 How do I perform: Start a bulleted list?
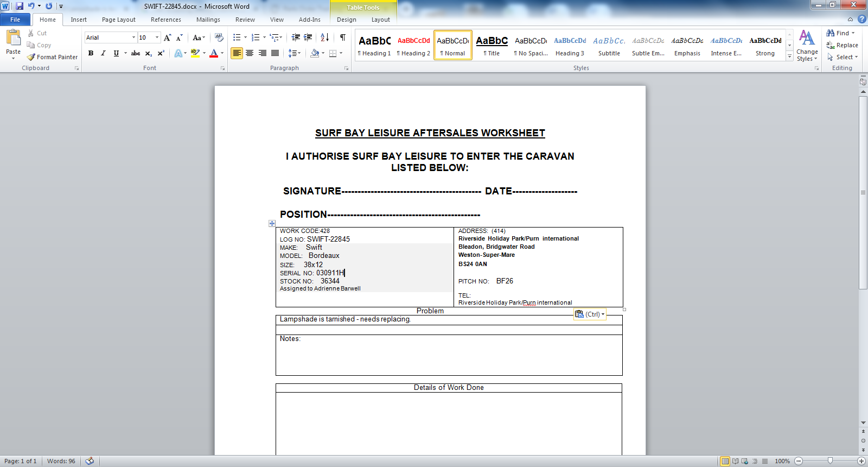237,37
